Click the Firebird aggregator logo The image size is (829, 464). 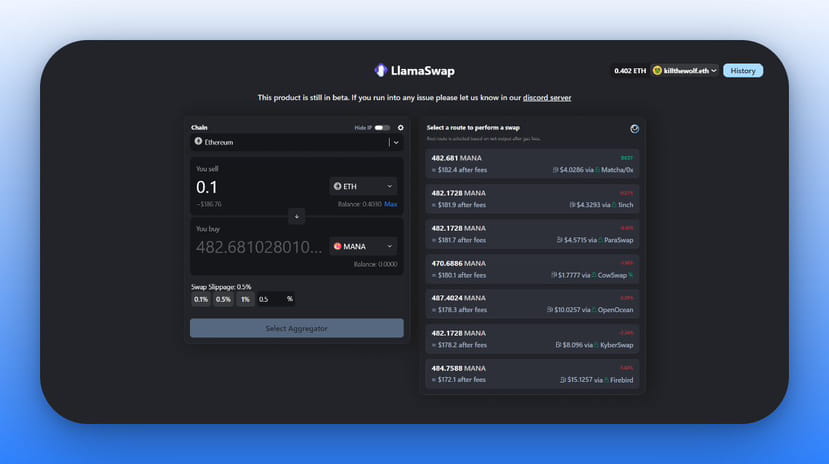coord(606,380)
